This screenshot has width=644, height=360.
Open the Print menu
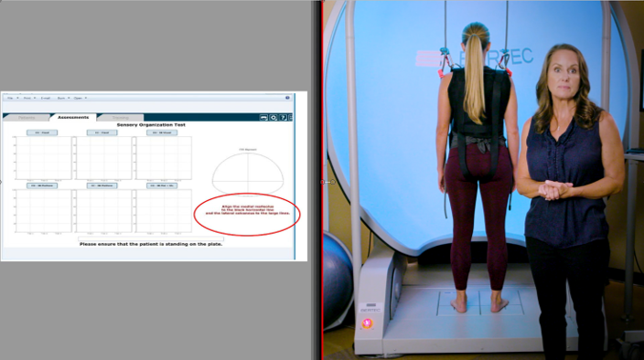coord(27,98)
